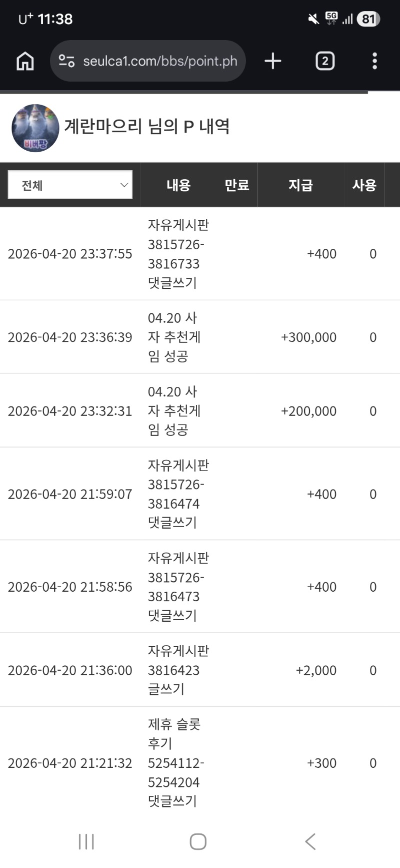Tap the Android back arrow
The height and width of the screenshot is (868, 400).
[x=310, y=841]
